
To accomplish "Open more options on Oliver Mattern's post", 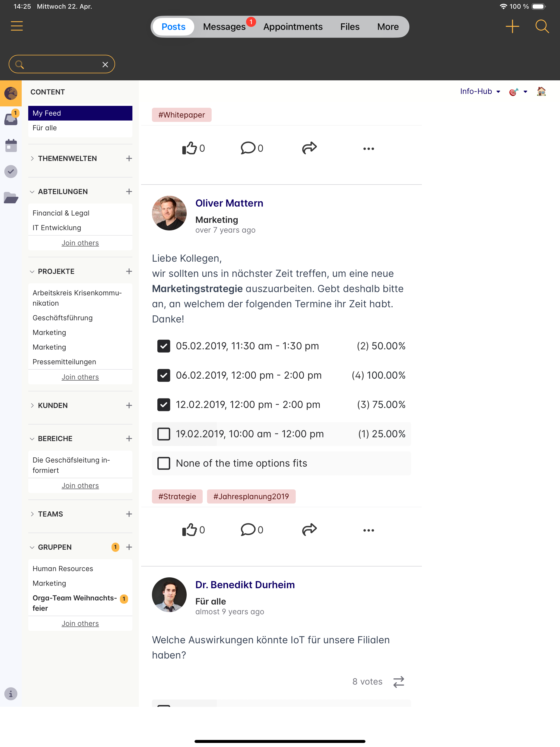I will (369, 531).
